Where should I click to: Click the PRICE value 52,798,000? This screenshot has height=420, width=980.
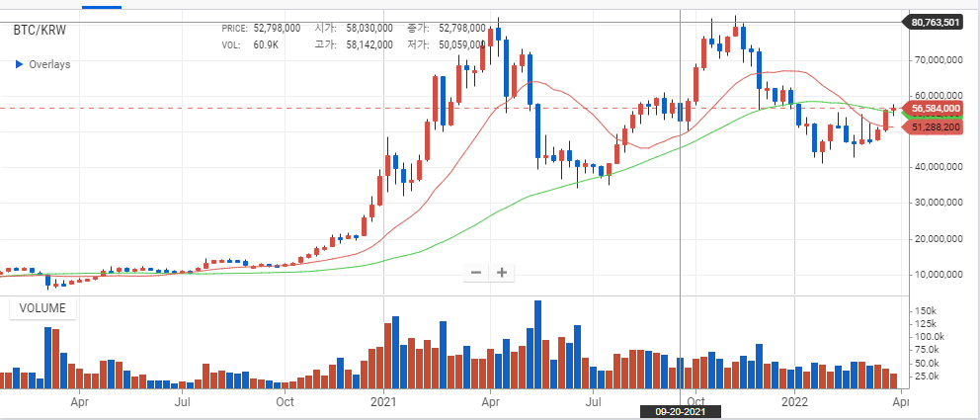[277, 28]
